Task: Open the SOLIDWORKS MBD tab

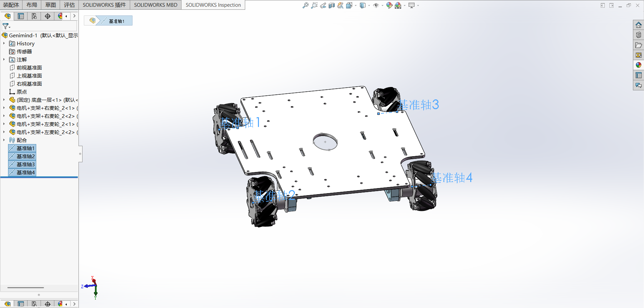Action: coord(156,5)
